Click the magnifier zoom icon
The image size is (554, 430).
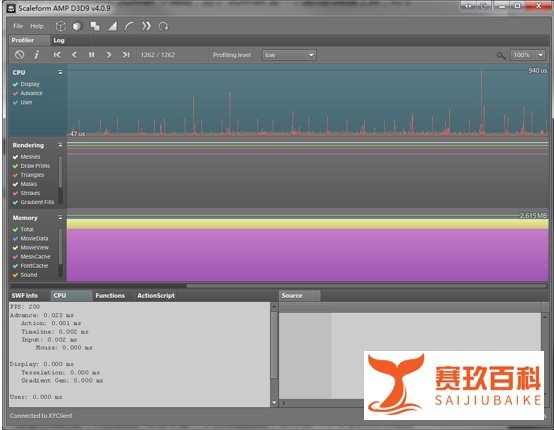click(x=501, y=55)
